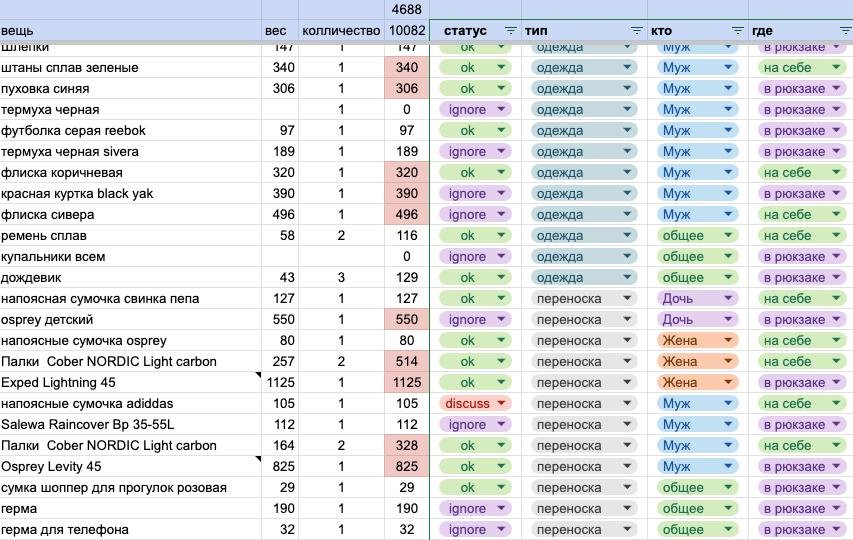Select the cell named Salewa Raincover Bp 35-55L
Screen dimensions: 853x540
[x=130, y=425]
